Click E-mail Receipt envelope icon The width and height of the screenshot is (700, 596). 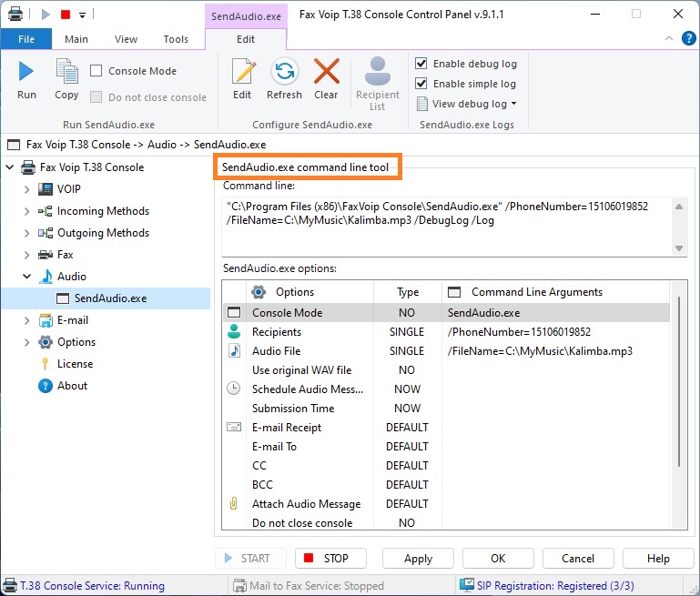pyautogui.click(x=234, y=427)
